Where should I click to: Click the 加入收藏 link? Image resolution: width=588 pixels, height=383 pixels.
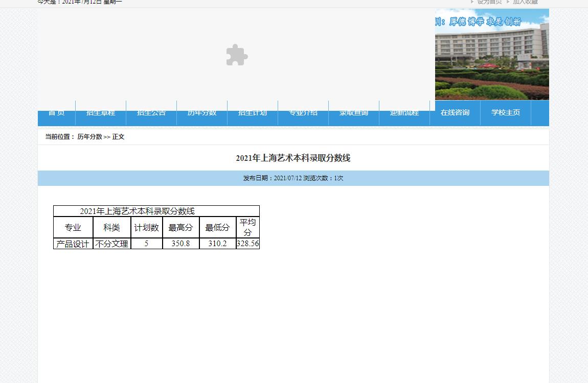click(525, 2)
